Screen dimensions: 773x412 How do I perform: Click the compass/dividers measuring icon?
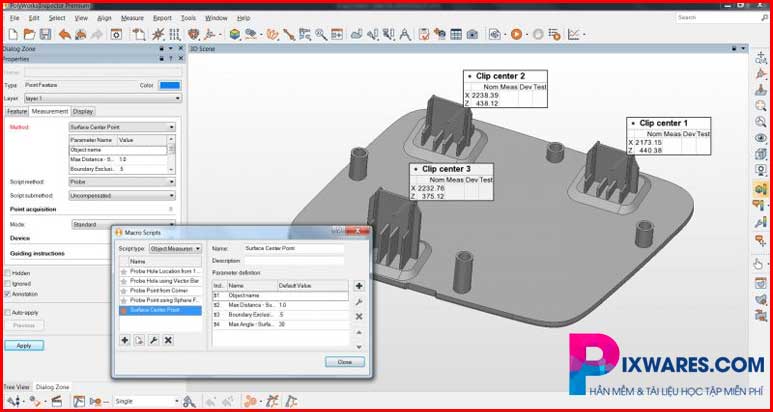point(405,34)
